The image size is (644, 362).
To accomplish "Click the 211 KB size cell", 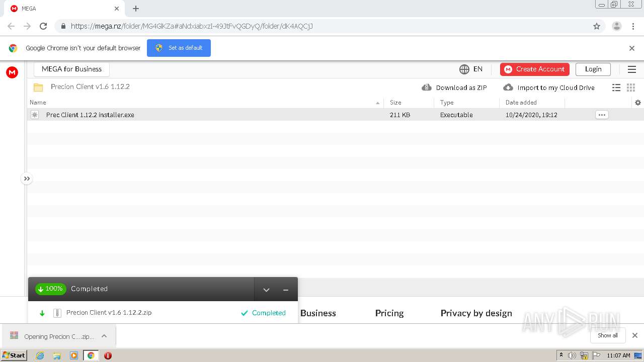I will pos(400,115).
